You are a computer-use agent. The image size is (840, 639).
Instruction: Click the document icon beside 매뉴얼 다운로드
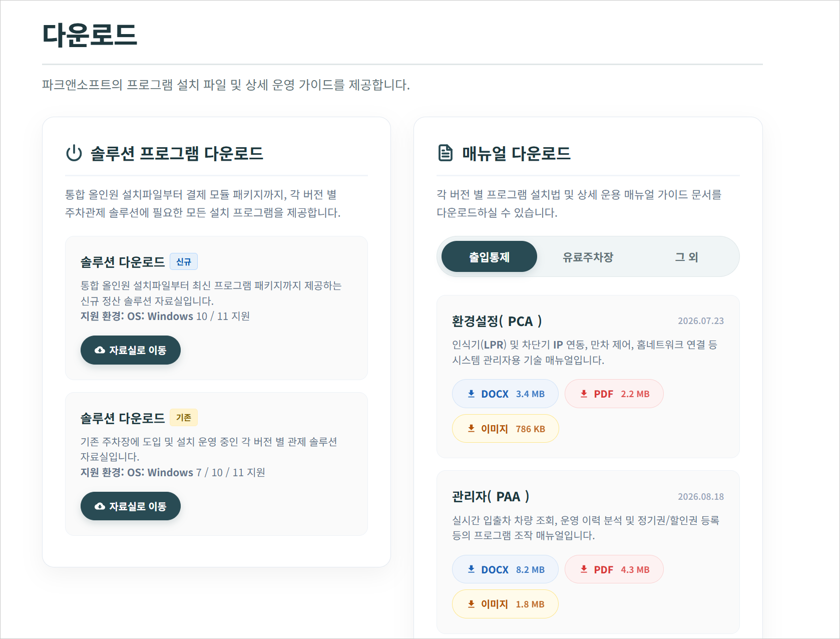point(445,153)
